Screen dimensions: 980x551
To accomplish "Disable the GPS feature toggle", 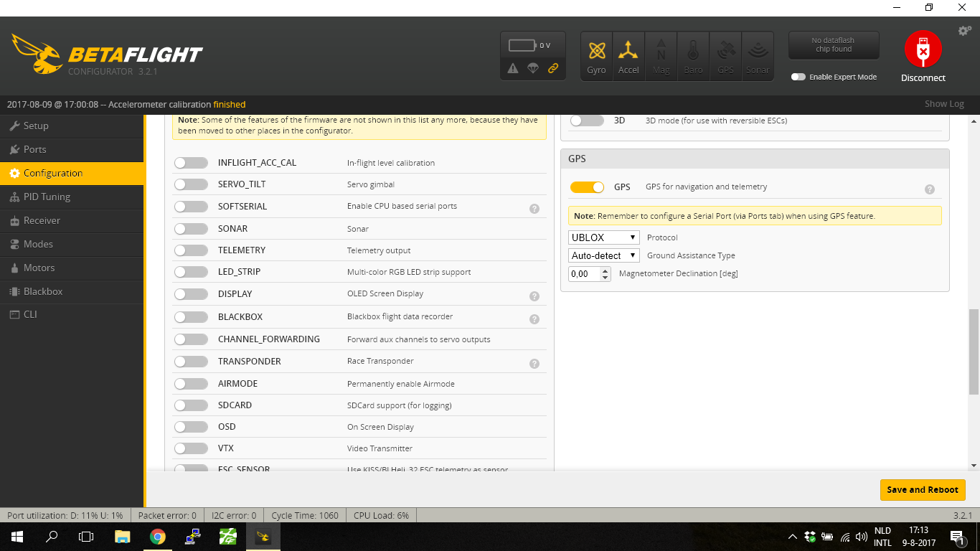I will (587, 187).
